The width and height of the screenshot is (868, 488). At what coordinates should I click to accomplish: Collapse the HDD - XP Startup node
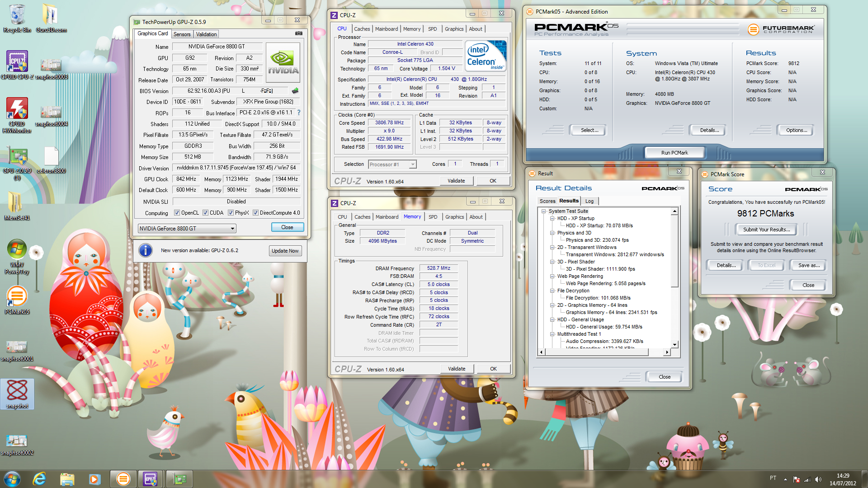point(552,218)
